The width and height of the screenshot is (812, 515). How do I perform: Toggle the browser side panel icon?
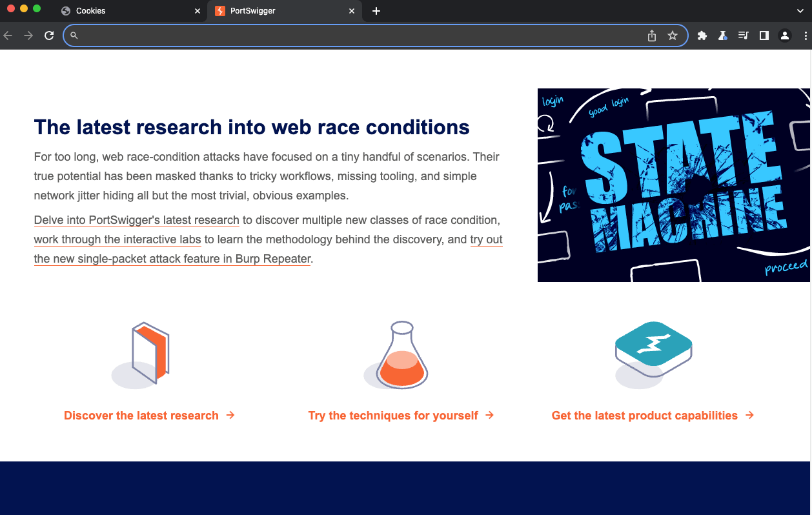(x=764, y=35)
